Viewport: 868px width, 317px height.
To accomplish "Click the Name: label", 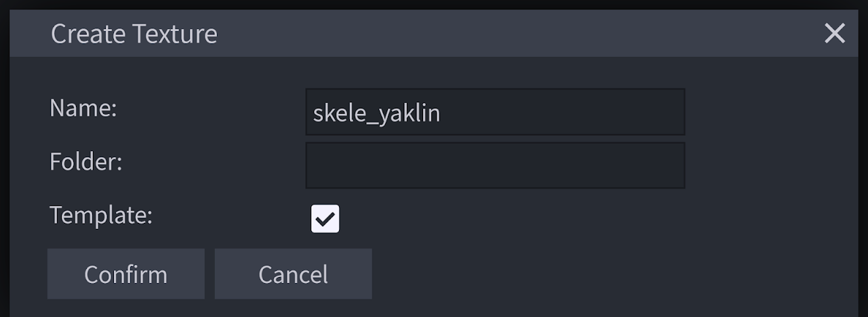I will point(83,108).
